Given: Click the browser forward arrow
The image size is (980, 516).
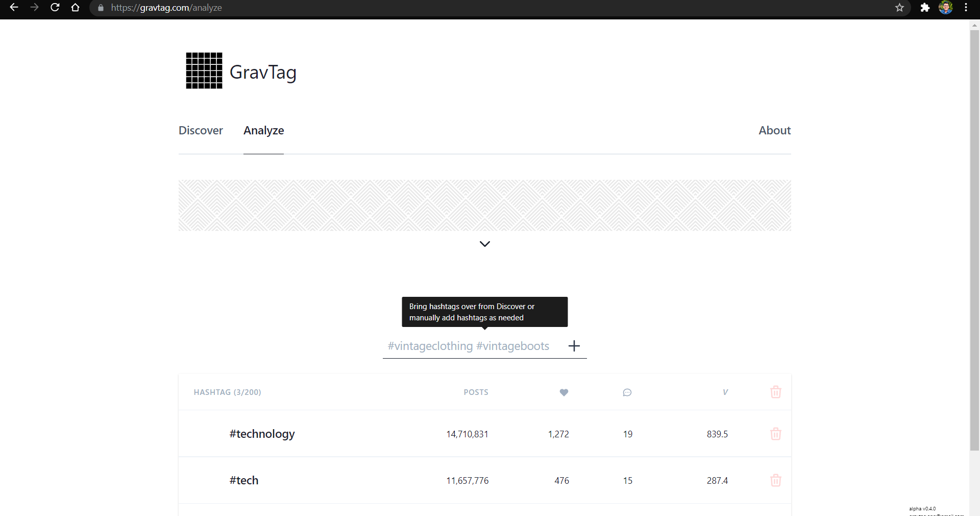Looking at the screenshot, I should click(x=34, y=8).
